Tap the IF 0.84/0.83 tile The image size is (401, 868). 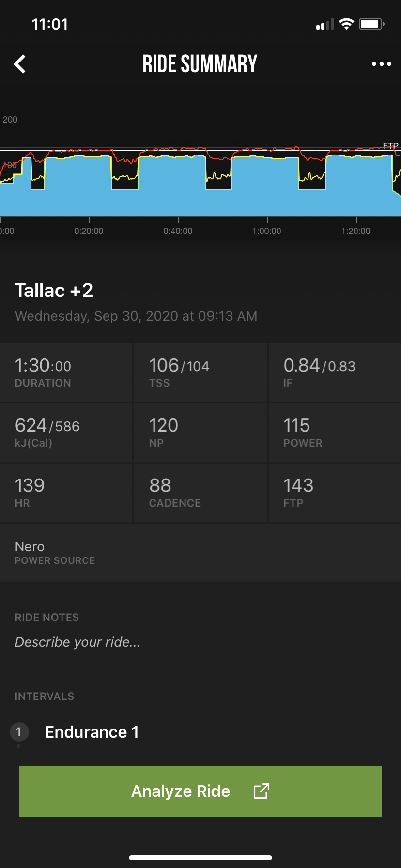click(x=334, y=372)
